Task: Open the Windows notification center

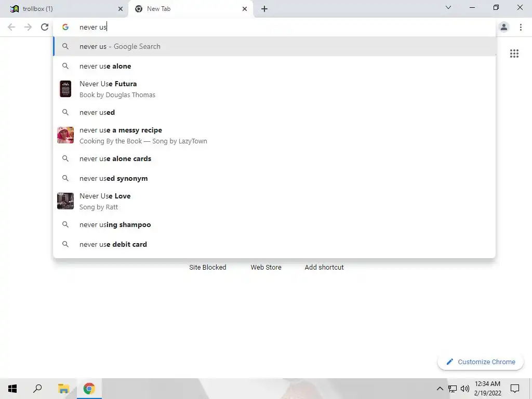Action: [515, 389]
